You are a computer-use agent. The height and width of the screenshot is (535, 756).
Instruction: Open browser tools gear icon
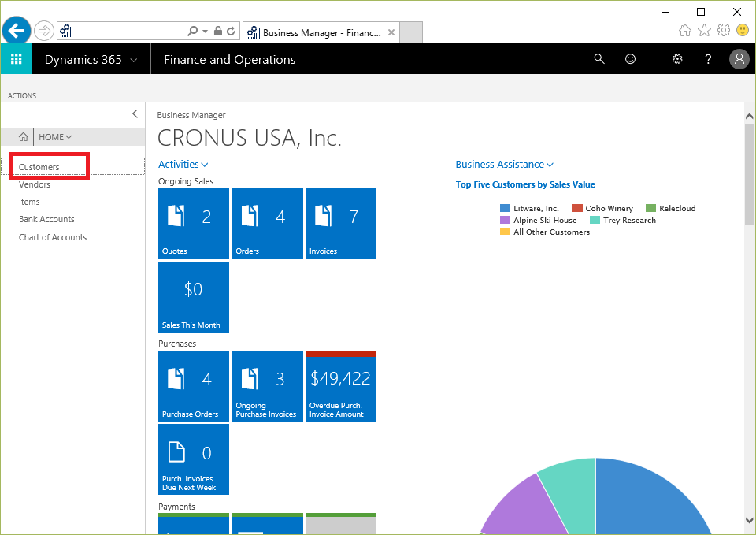pyautogui.click(x=724, y=31)
